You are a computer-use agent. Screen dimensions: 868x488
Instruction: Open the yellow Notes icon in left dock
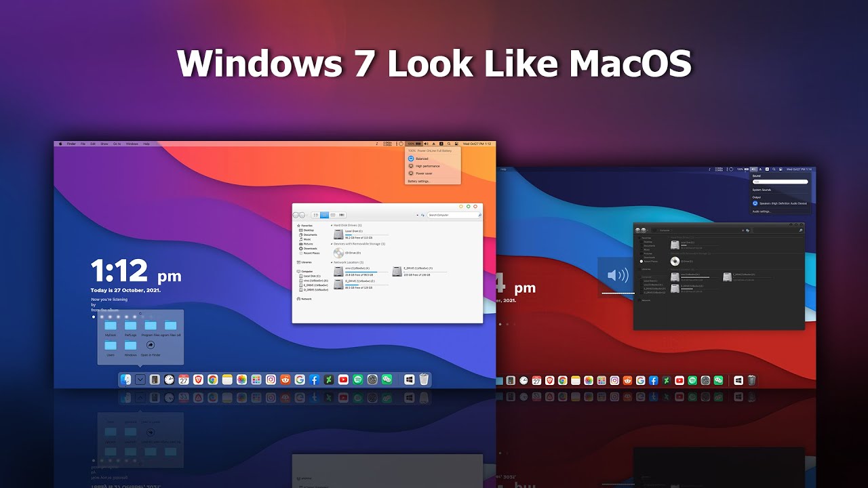point(227,380)
